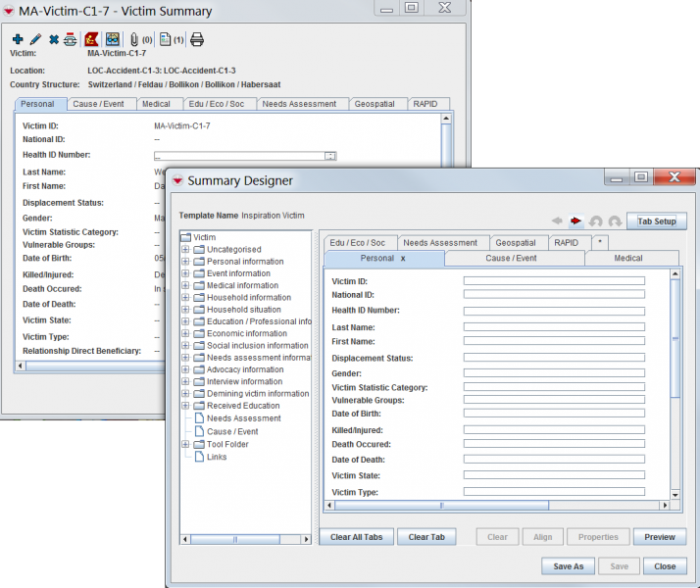Viewport: 700px width, 588px height.
Task: Click the printer icon in toolbar
Action: pos(197,40)
